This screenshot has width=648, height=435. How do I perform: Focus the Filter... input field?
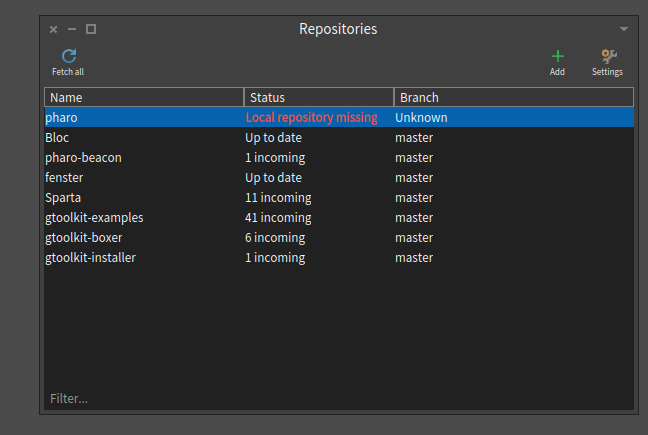(338, 399)
